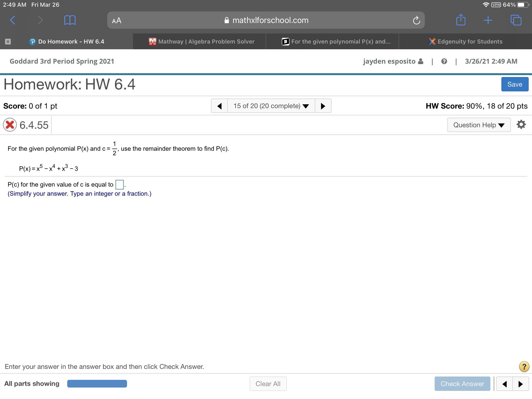Viewport: 532px width, 399px height.
Task: Tap the Safari back arrow
Action: [x=13, y=20]
